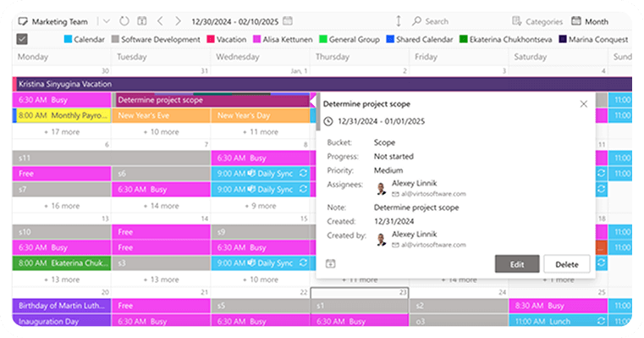This screenshot has width=644, height=338.
Task: Open the s11 event on Monday 6
Action: pyautogui.click(x=112, y=158)
